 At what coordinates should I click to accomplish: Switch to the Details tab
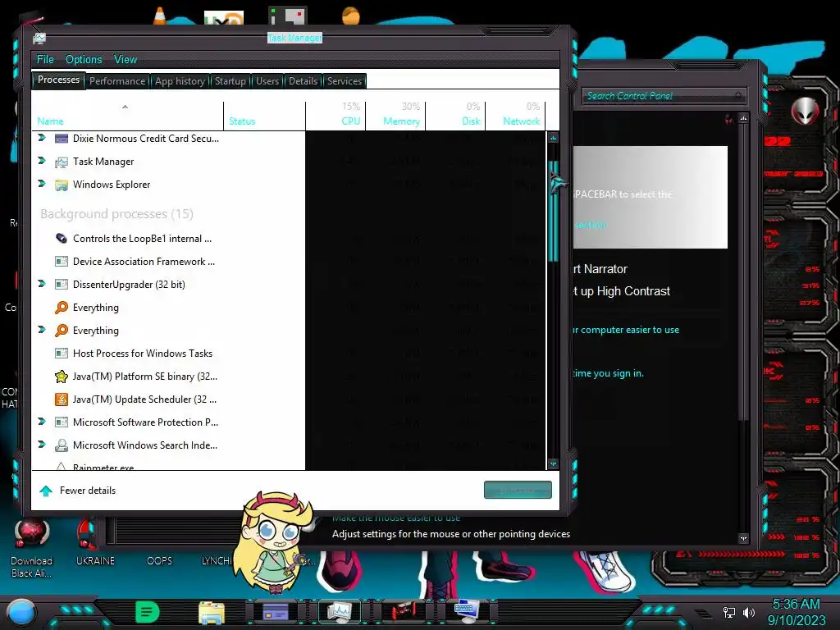(x=304, y=81)
